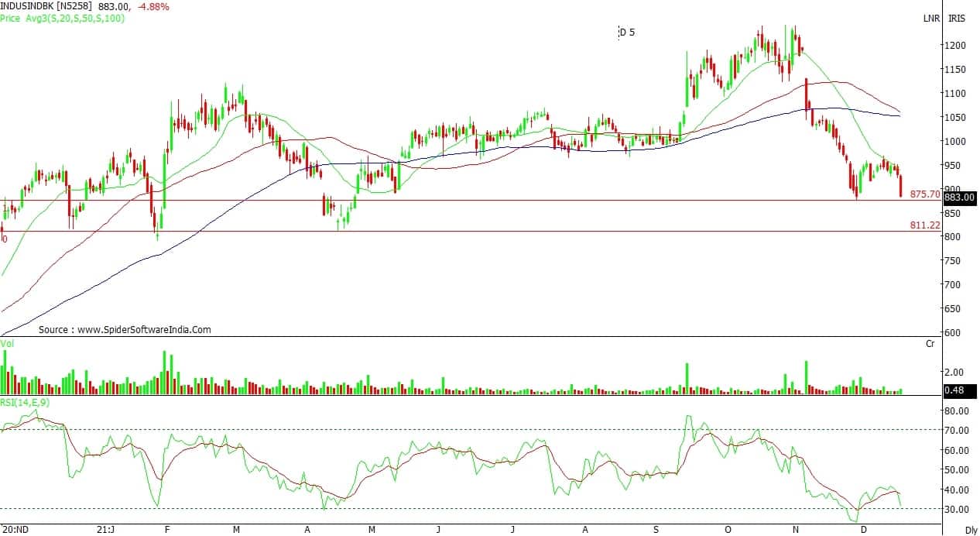This screenshot has width=980, height=536.
Task: Open the SpiderSoftwareIndia.Com source link
Action: pos(125,329)
